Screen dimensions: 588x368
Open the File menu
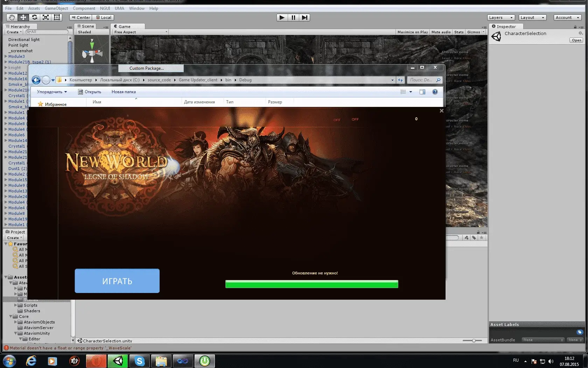coord(8,8)
